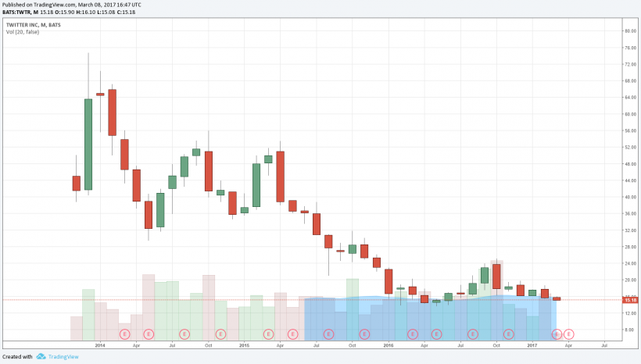The image size is (641, 364).
Task: Click the 80.00 price axis label
Action: 630,31
